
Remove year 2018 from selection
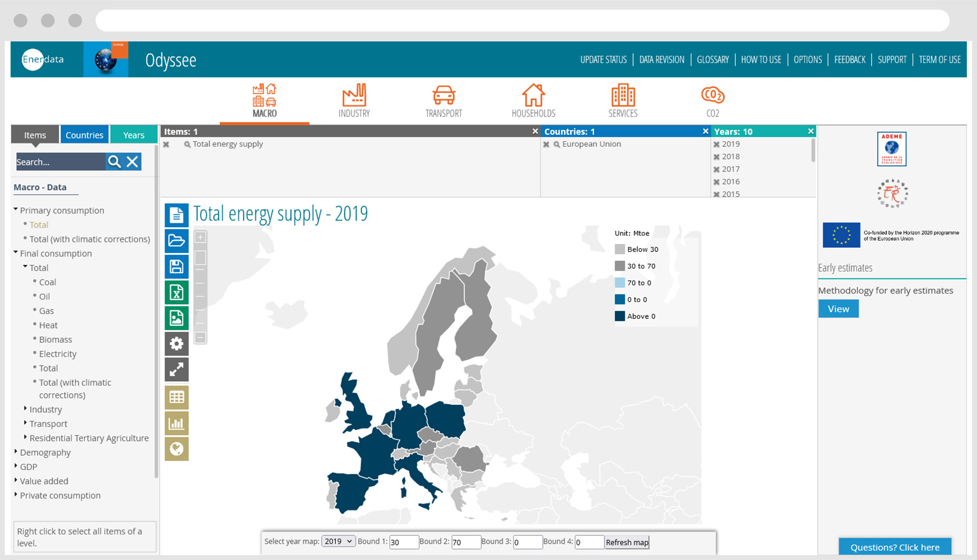coord(716,157)
